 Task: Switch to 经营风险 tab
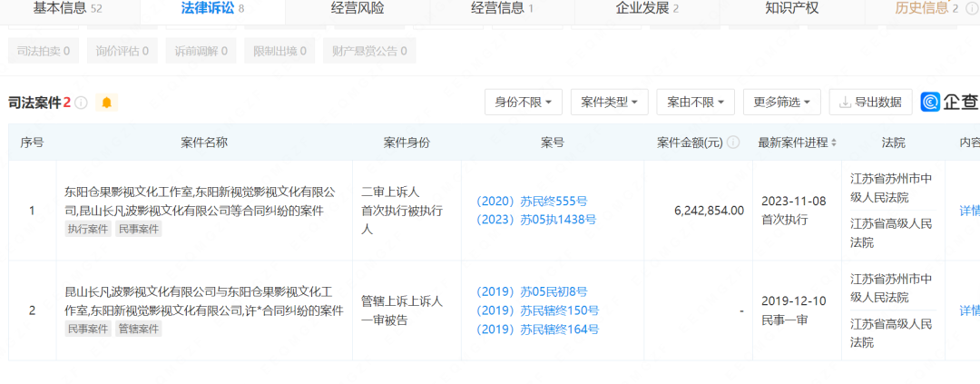(358, 8)
